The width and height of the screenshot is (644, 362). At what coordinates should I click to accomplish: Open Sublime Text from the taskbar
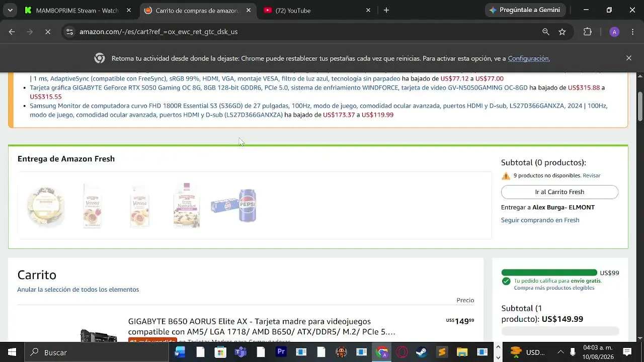(x=442, y=352)
